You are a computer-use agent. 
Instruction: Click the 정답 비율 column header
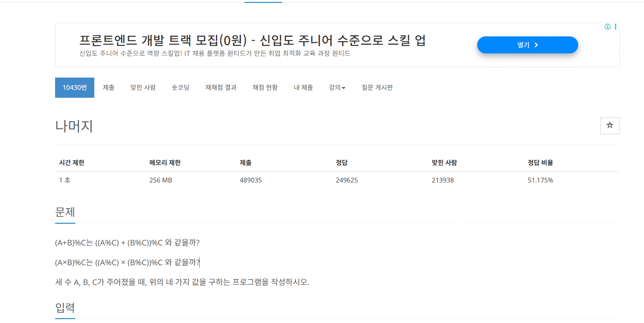[540, 163]
